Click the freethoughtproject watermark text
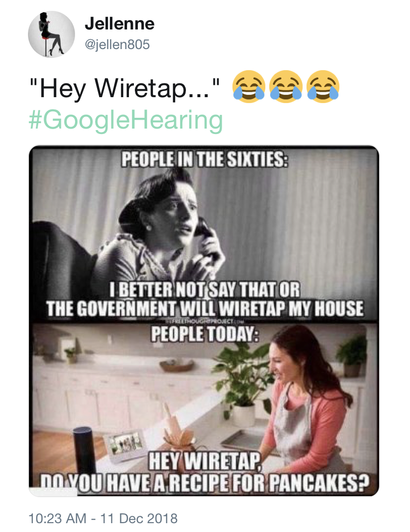Screen dimensions: 410x532 205,321
